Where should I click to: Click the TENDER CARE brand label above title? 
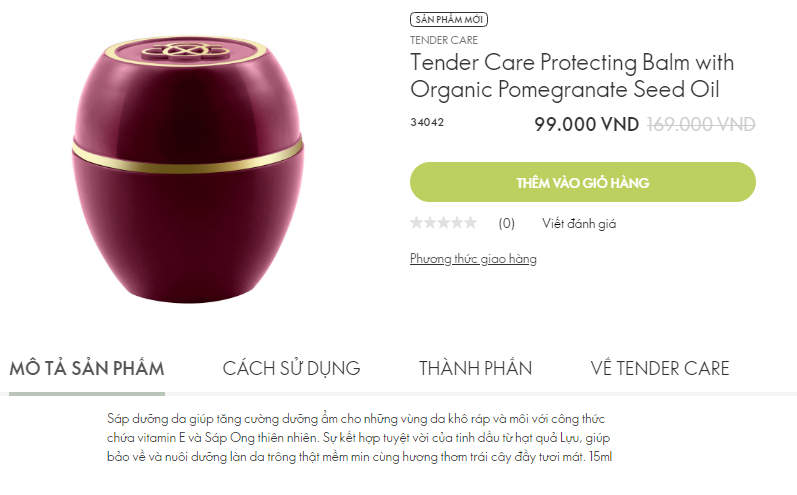(x=444, y=40)
